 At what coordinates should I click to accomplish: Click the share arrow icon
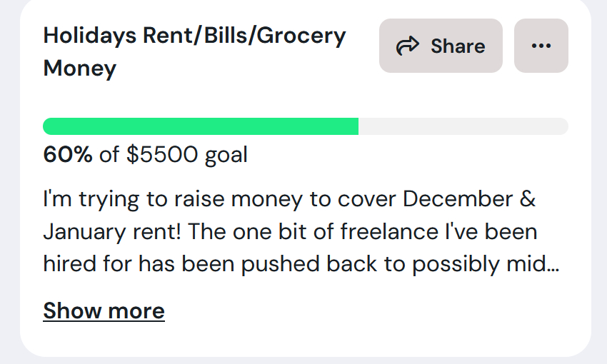(408, 46)
